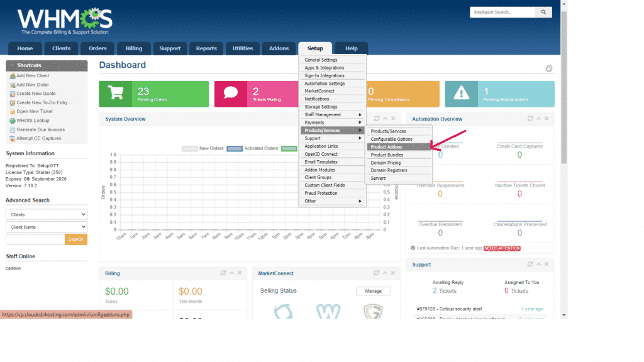Screen dimensions: 644x362
Task: Go to the Billing navigation tab
Action: click(x=133, y=48)
